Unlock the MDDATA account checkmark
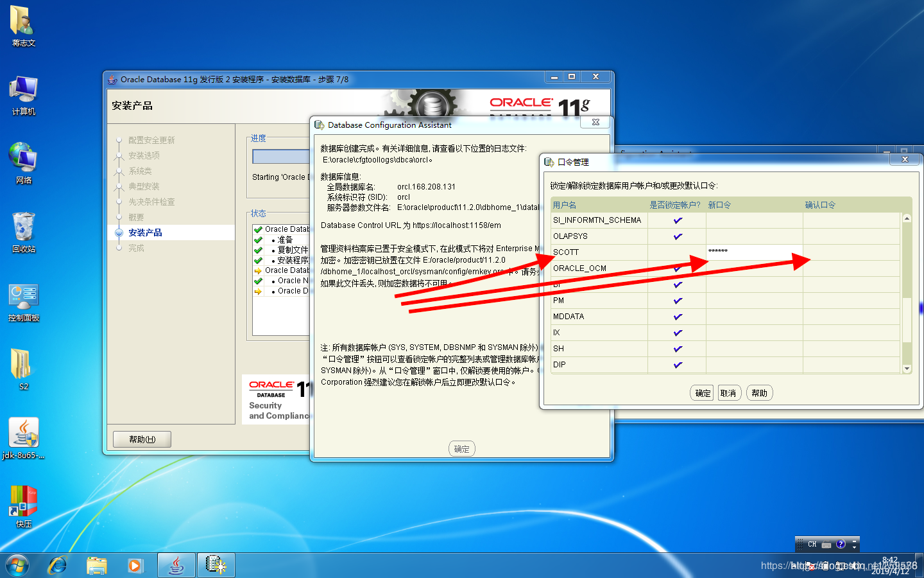 (x=677, y=317)
